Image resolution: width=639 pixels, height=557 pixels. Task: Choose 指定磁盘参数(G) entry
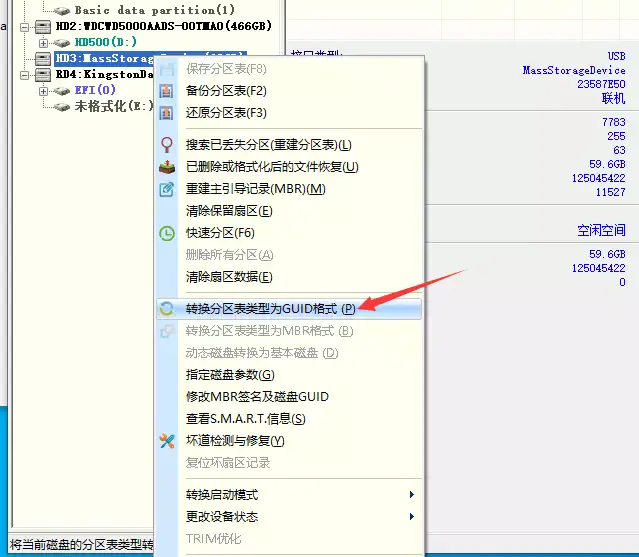click(x=289, y=375)
